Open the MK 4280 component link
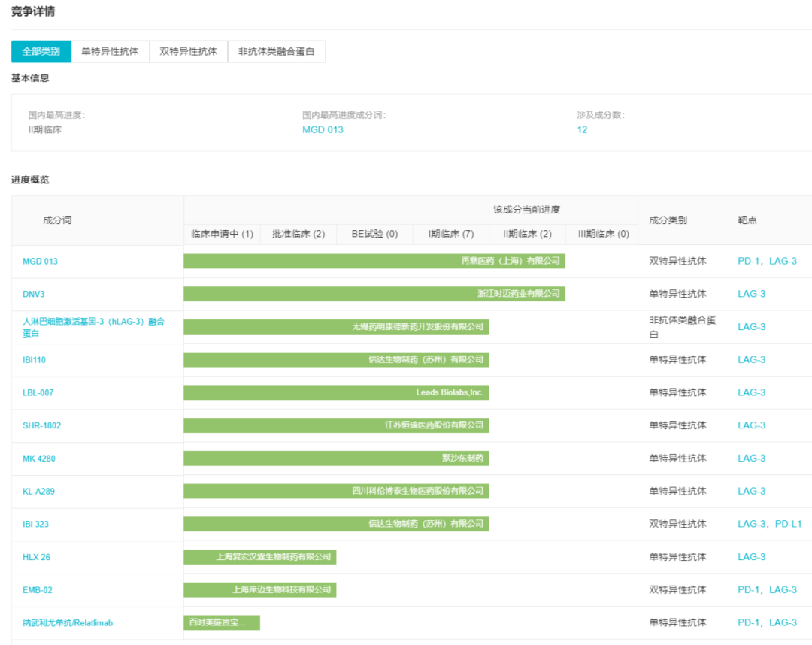The image size is (812, 645). click(x=39, y=459)
